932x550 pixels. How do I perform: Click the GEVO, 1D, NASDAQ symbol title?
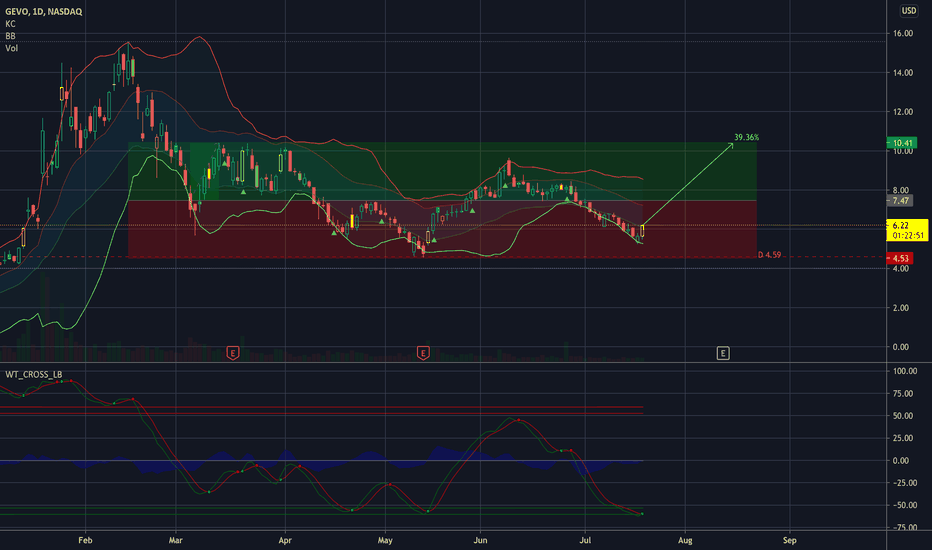click(43, 11)
